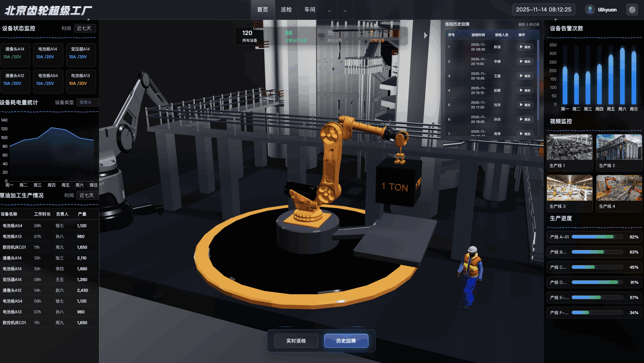Click the 产线 A-01 progress bar
The image size is (644, 363).
[597, 237]
